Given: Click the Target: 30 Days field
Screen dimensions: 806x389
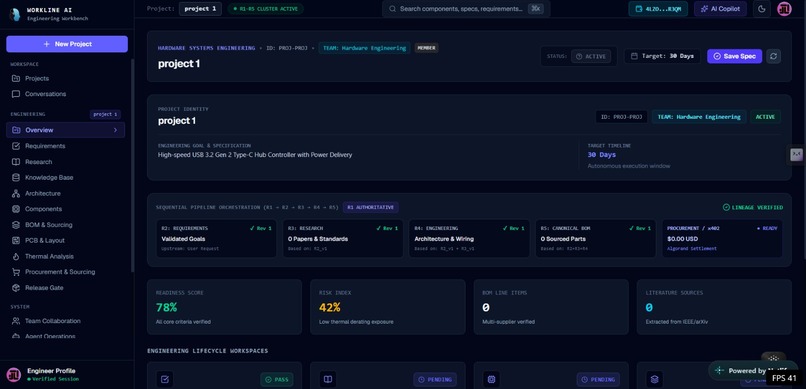Looking at the screenshot, I should (662, 57).
